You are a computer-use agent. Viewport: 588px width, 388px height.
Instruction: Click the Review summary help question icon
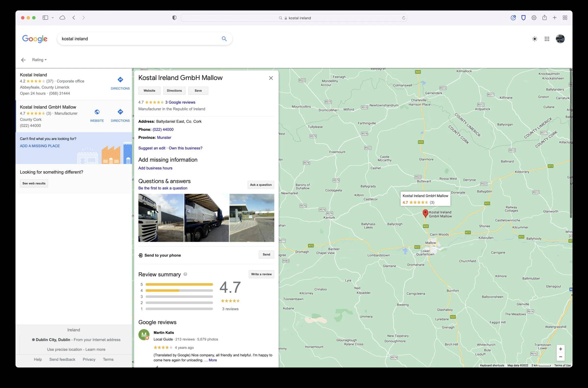pos(185,274)
